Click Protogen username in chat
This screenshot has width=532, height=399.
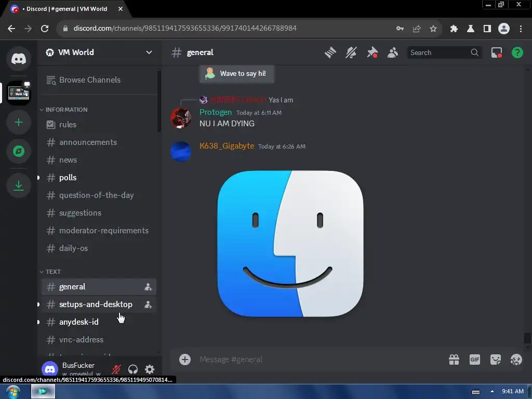[216, 112]
